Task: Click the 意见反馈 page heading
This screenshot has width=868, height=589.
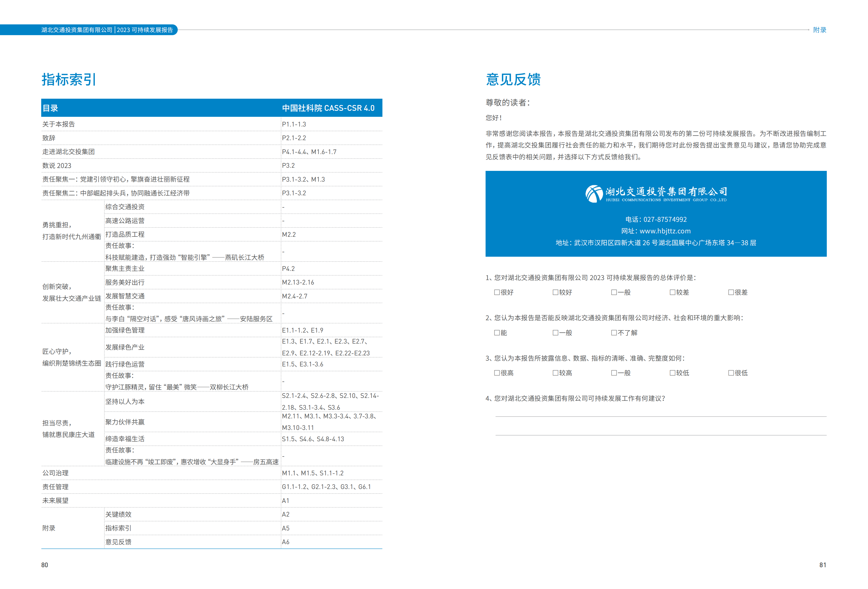Action: [x=513, y=80]
